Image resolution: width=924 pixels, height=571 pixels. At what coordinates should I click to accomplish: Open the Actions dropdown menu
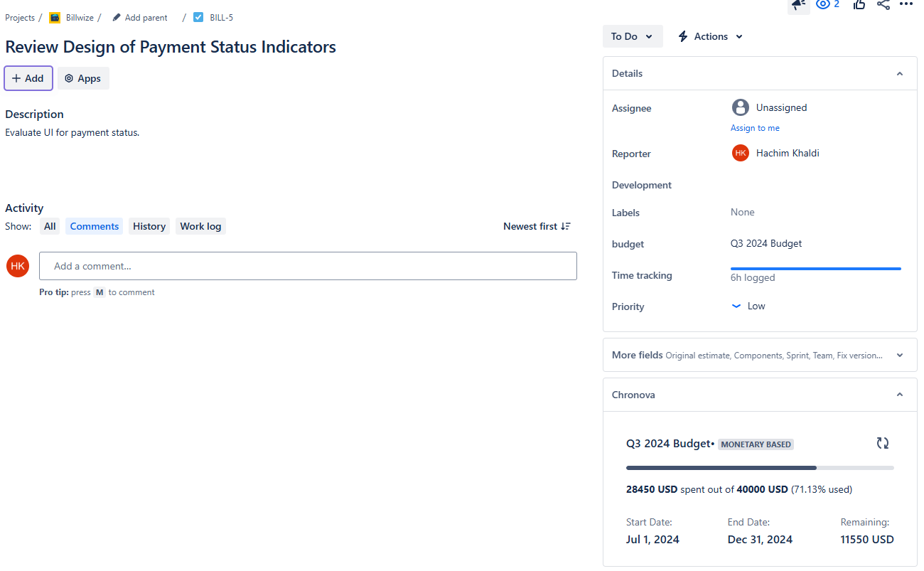(710, 36)
